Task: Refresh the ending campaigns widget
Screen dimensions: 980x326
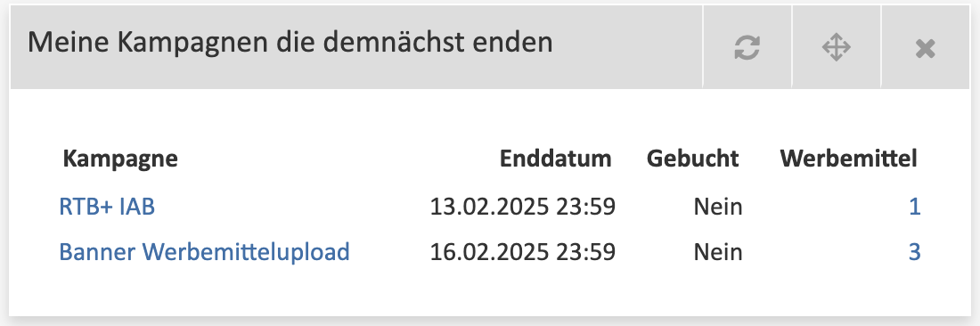Action: pyautogui.click(x=747, y=47)
